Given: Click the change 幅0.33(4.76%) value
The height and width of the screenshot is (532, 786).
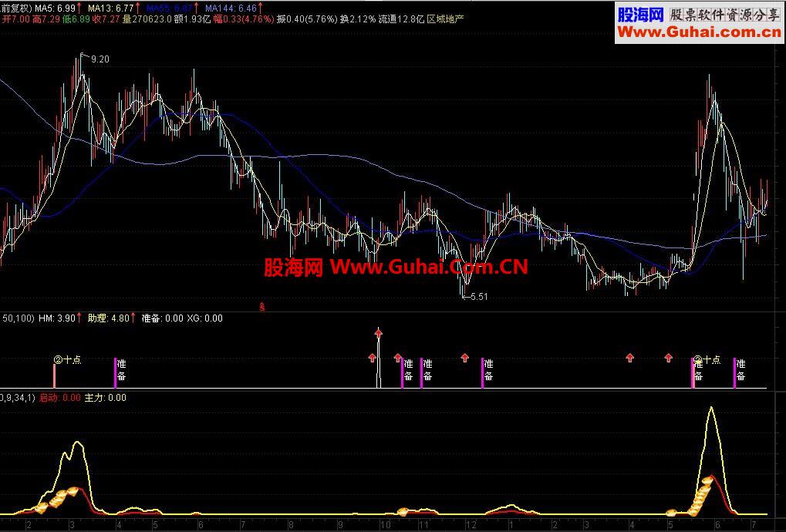Looking at the screenshot, I should (x=244, y=19).
